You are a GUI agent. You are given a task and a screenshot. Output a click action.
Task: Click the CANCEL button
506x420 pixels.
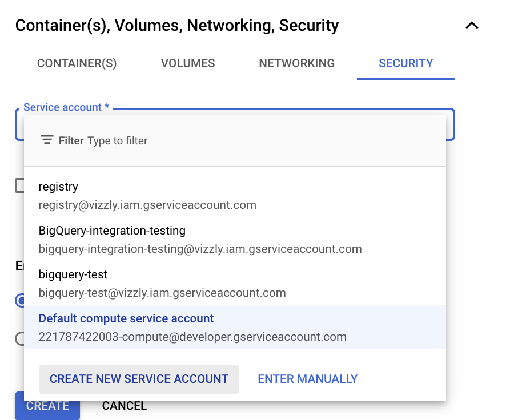pos(125,406)
